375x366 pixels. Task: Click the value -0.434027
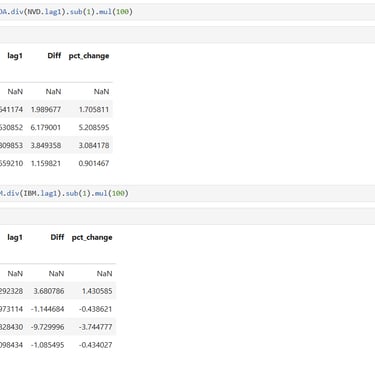pos(96,345)
